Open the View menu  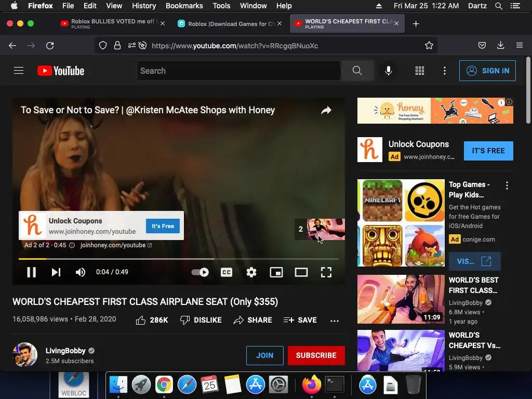click(114, 6)
